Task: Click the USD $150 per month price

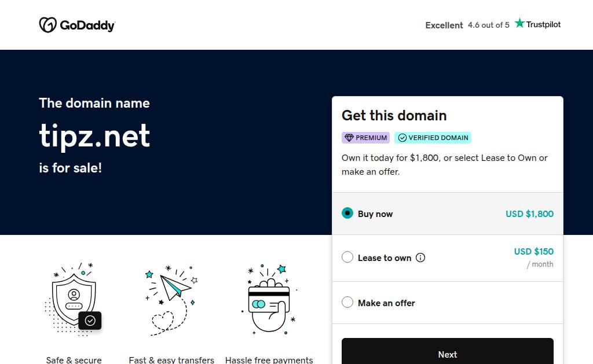Action: (533, 252)
